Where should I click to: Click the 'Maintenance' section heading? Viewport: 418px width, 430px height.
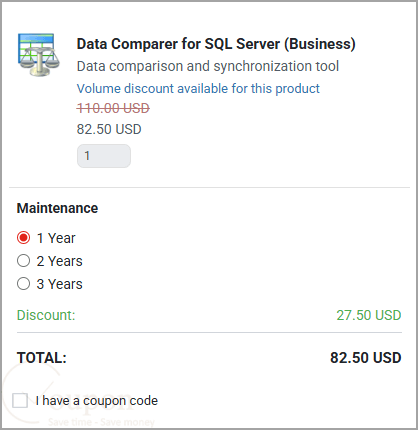pyautogui.click(x=57, y=208)
